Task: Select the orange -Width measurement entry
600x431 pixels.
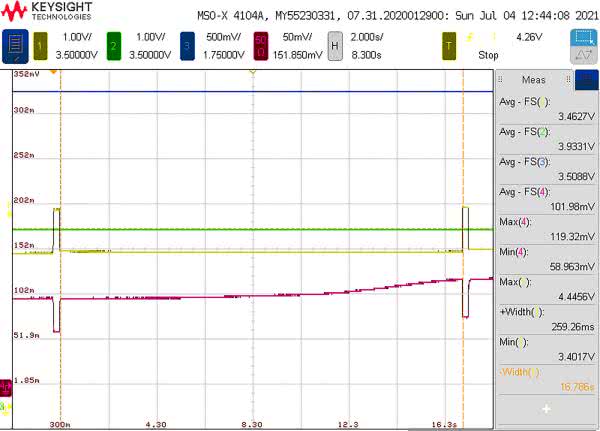Action: click(x=546, y=378)
